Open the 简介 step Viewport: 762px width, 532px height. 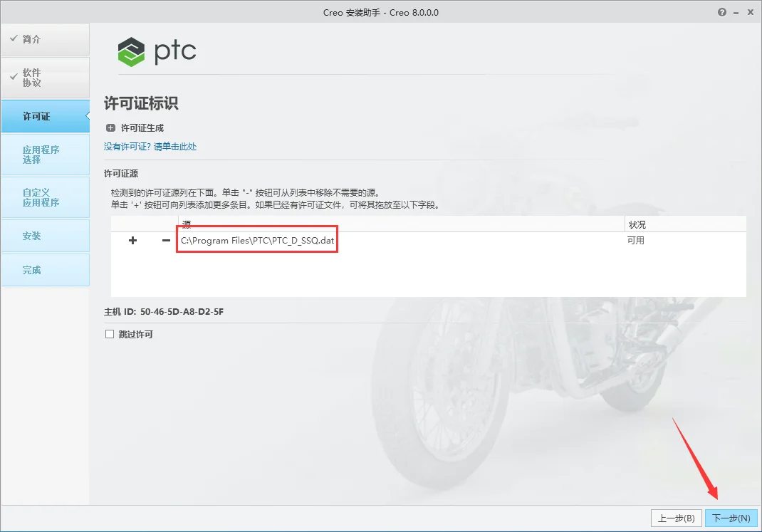point(45,39)
